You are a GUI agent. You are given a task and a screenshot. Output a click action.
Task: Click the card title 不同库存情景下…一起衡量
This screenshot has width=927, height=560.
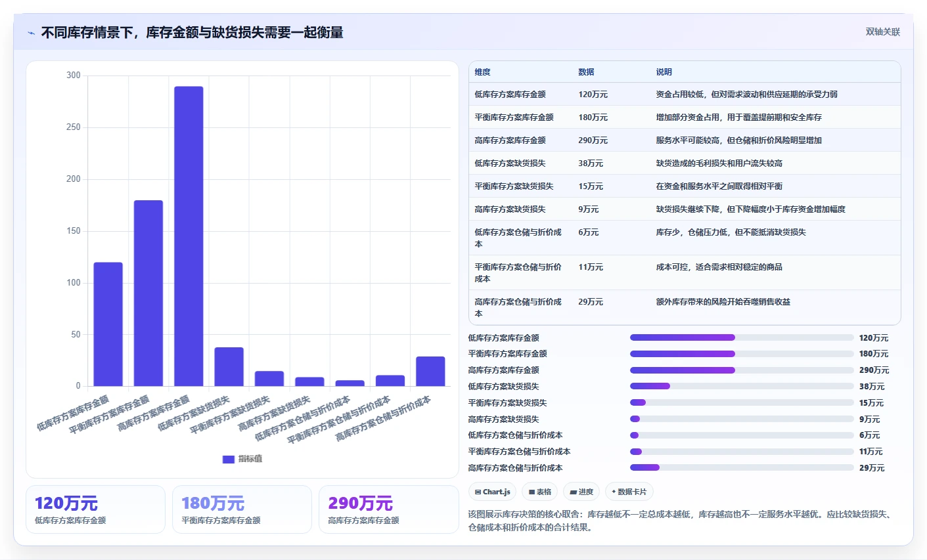(192, 33)
